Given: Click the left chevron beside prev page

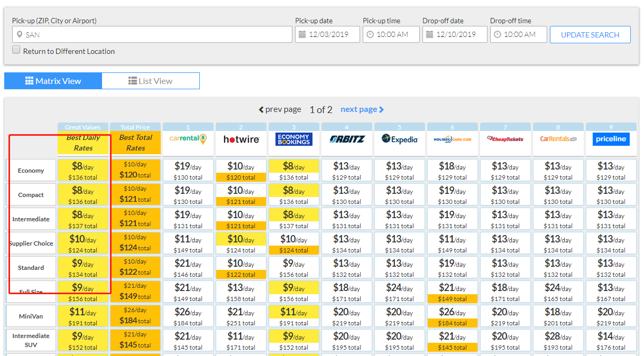Looking at the screenshot, I should point(261,110).
